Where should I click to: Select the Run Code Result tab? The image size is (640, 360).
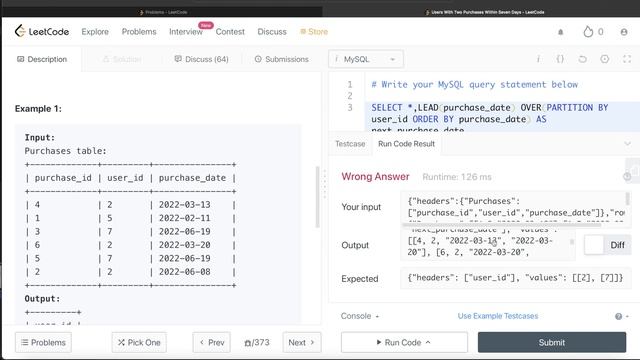407,144
